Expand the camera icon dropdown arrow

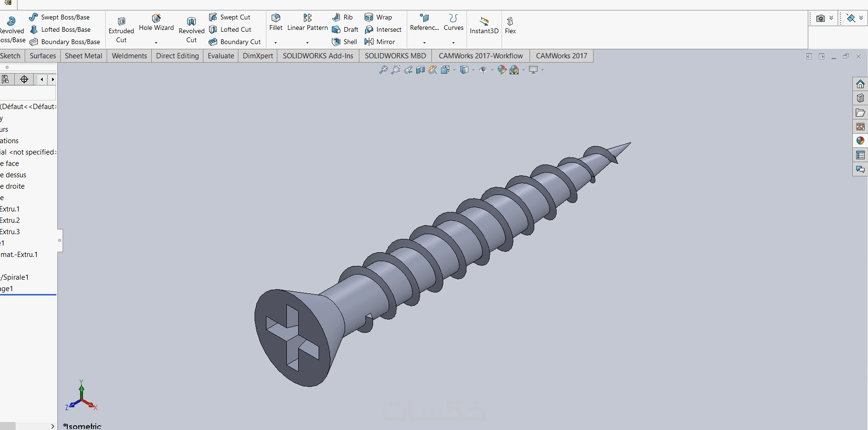[831, 18]
